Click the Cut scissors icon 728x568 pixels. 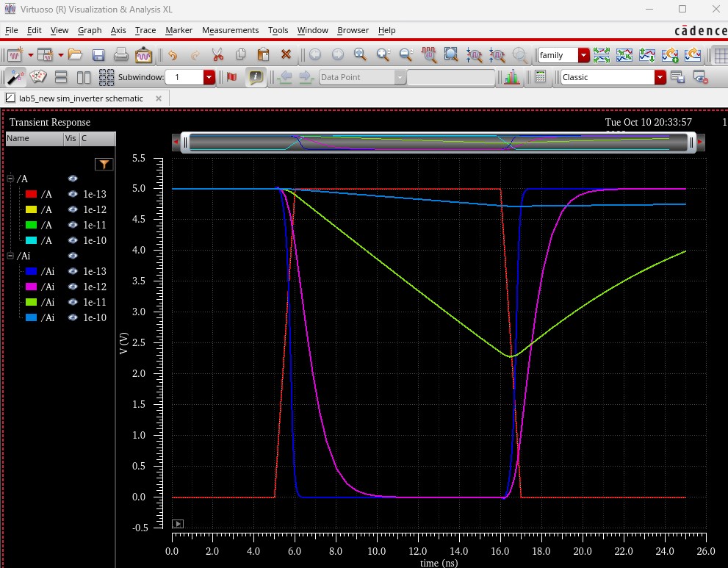(x=217, y=55)
